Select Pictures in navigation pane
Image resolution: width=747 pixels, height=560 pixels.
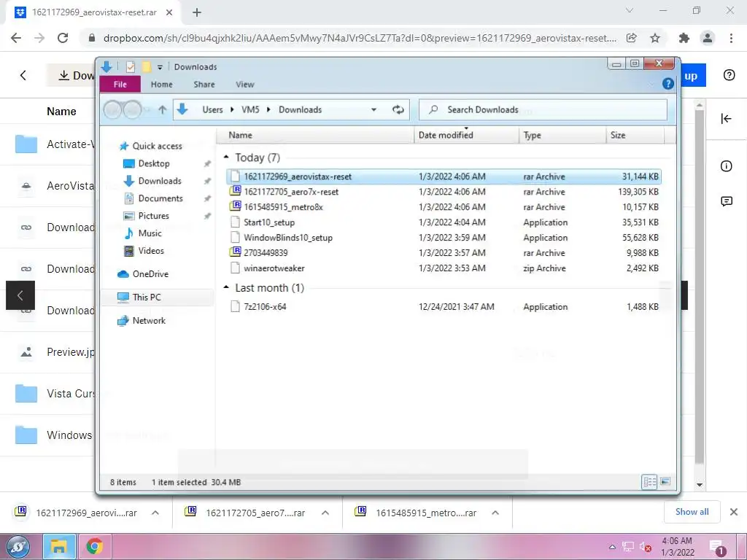click(153, 216)
